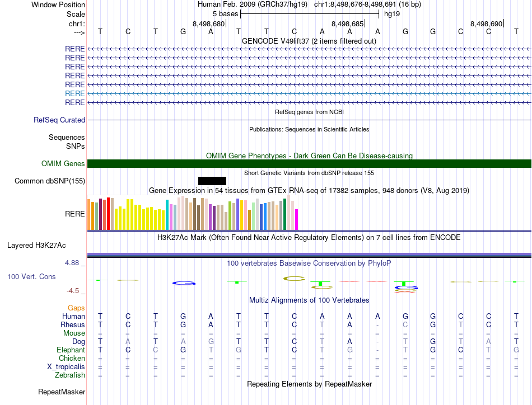Image resolution: width=532 pixels, height=405 pixels.
Task: Click the '5 bases' scale bar label
Action: click(x=225, y=14)
